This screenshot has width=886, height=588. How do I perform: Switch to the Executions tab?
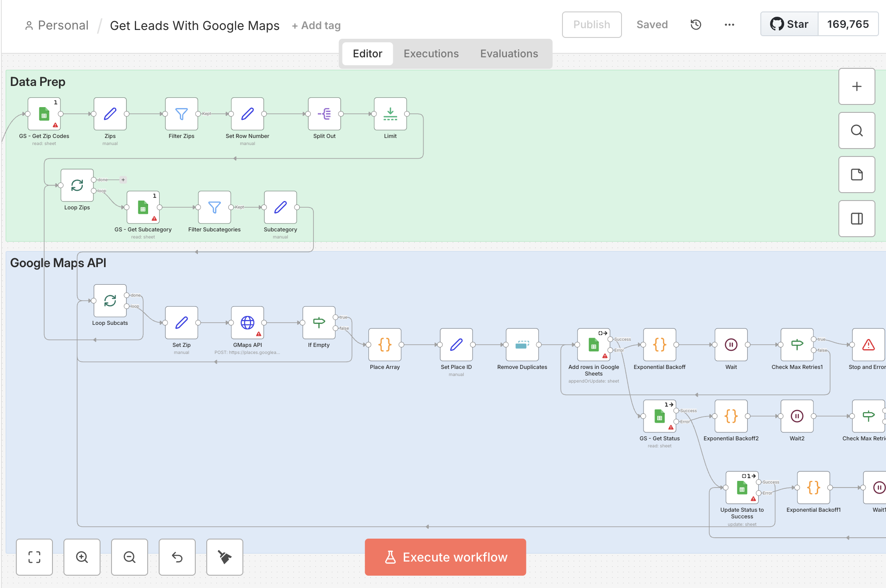tap(431, 54)
